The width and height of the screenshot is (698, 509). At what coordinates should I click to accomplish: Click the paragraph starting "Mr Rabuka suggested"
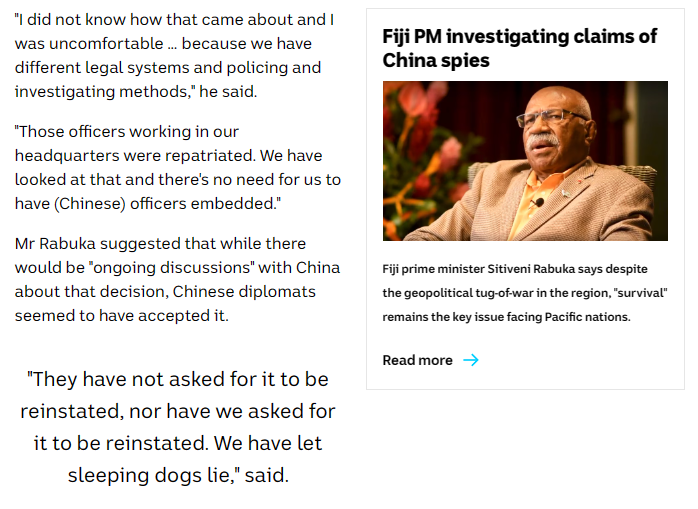[177, 279]
